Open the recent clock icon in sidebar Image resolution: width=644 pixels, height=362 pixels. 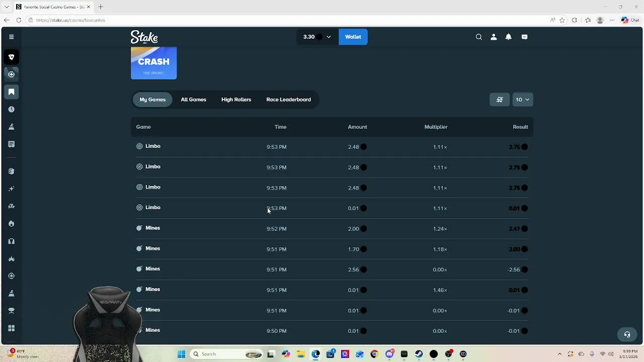pos(11,109)
